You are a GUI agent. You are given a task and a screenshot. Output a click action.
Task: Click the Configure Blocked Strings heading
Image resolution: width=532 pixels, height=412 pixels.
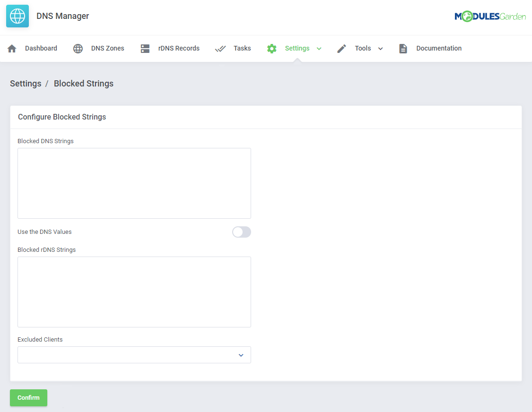[x=62, y=117]
